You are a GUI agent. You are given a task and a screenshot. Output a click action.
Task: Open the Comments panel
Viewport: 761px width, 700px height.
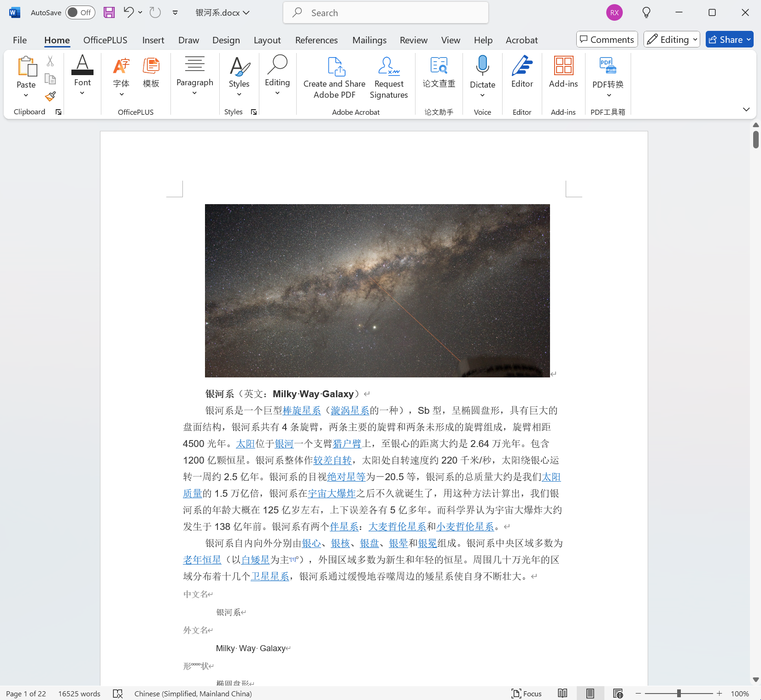606,39
